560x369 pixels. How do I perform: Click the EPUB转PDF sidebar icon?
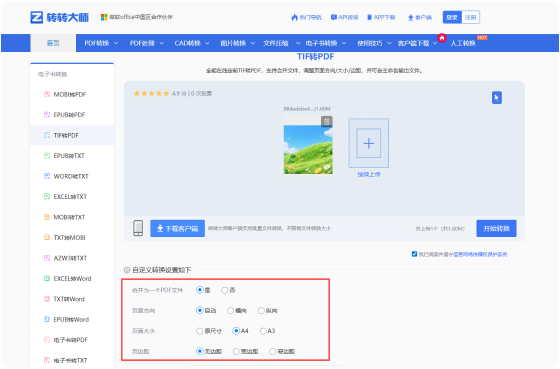47,115
